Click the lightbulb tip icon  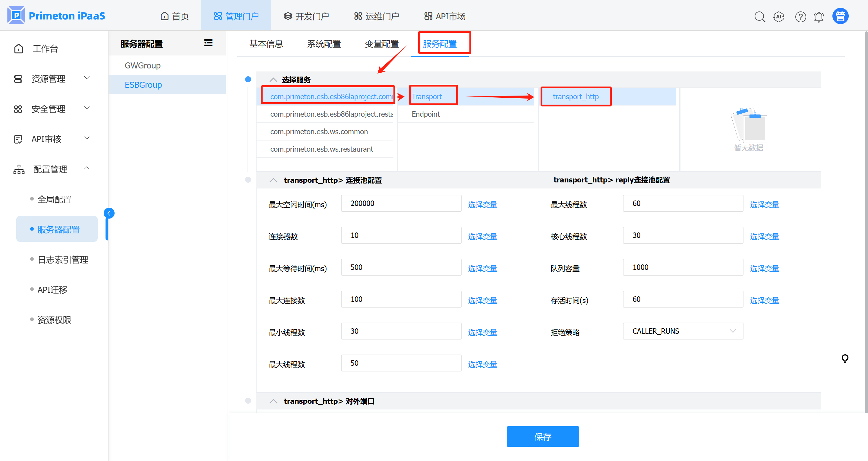(845, 358)
